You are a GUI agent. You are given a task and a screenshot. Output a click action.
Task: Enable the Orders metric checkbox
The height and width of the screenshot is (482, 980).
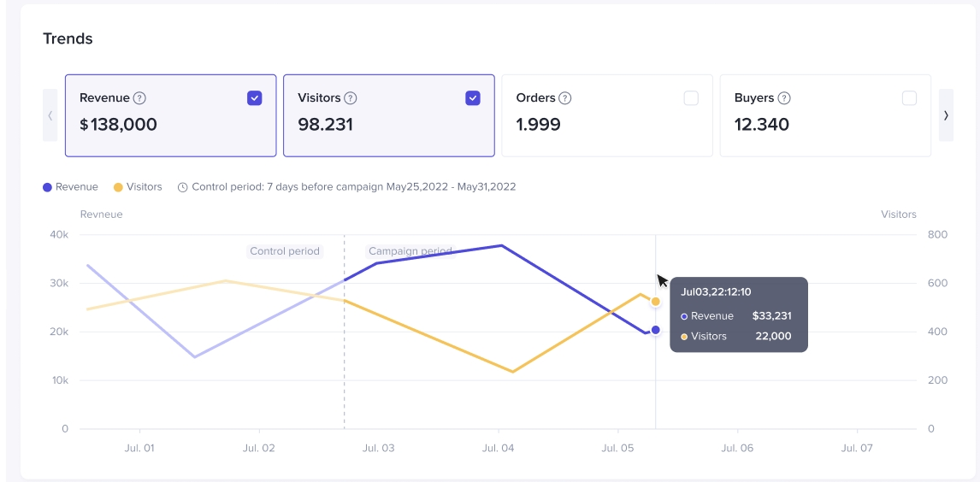[x=691, y=98]
